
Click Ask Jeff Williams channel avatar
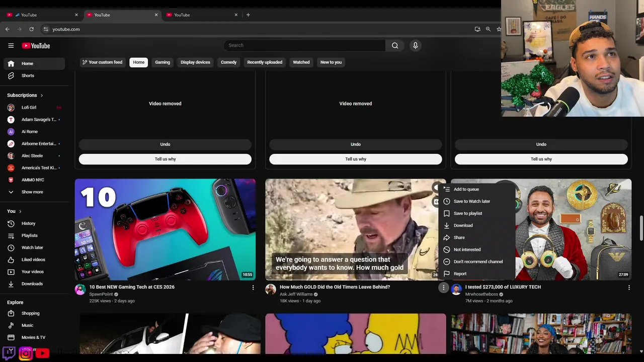tap(271, 289)
